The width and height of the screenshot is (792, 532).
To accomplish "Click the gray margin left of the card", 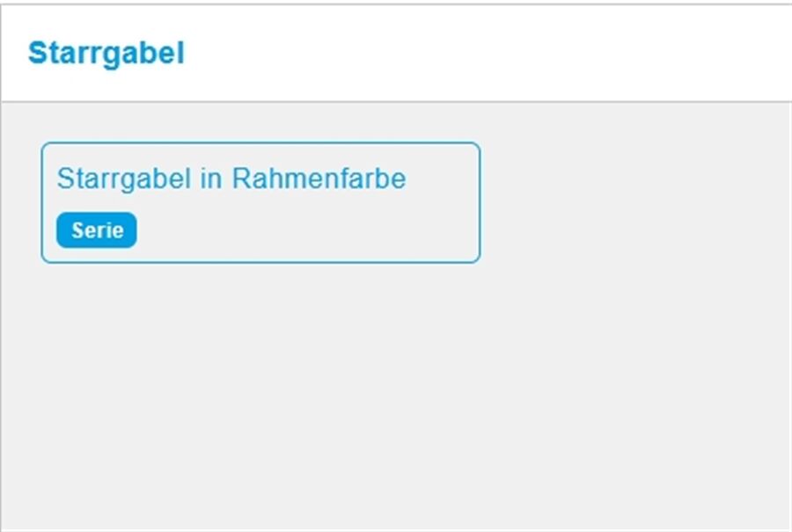I will [x=21, y=202].
